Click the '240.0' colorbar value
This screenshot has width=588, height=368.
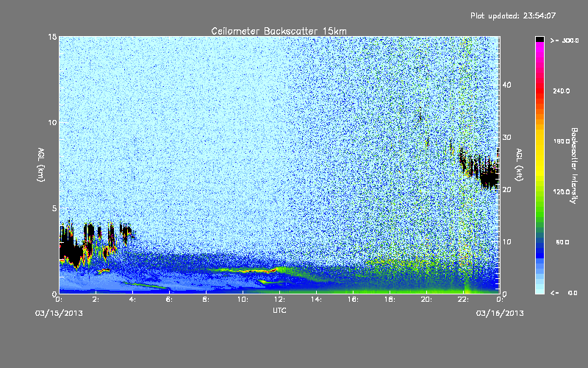tap(562, 91)
